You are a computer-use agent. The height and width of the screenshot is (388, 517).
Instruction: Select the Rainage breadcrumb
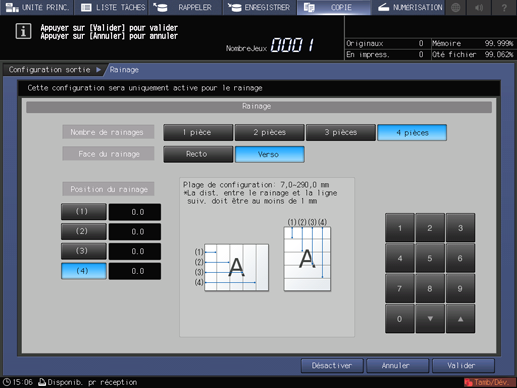click(x=124, y=70)
